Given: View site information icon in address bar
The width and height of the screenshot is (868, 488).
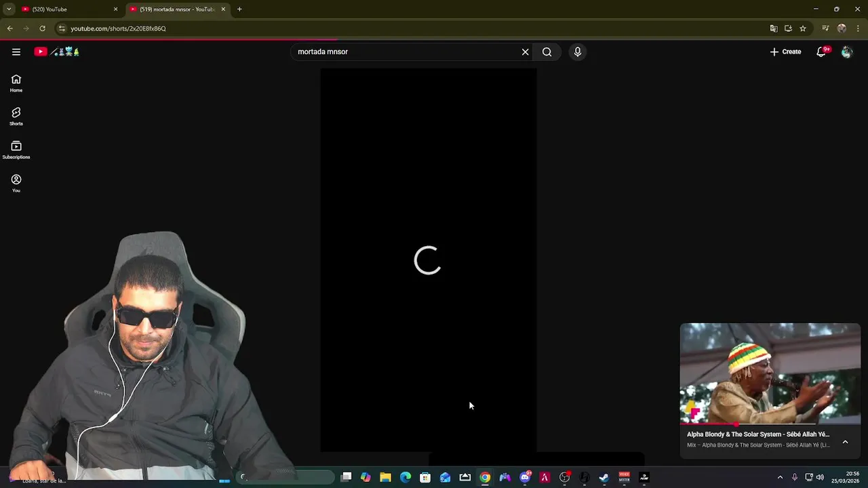Looking at the screenshot, I should [x=62, y=28].
